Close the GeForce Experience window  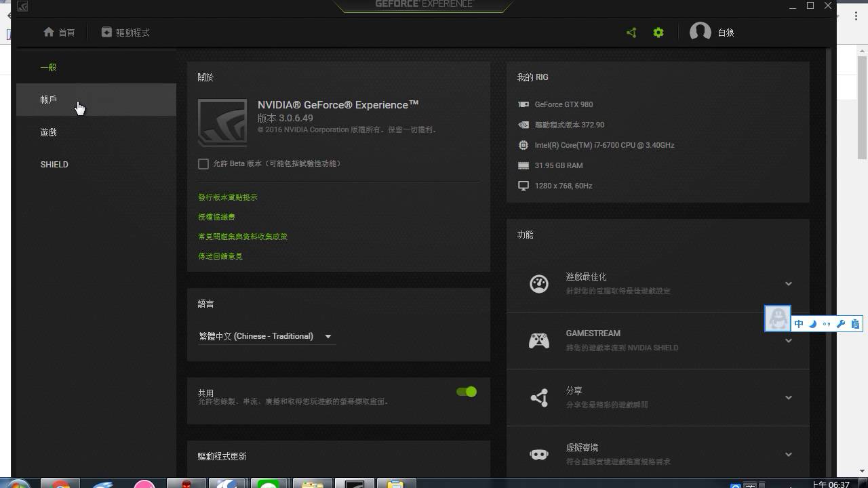click(x=828, y=5)
